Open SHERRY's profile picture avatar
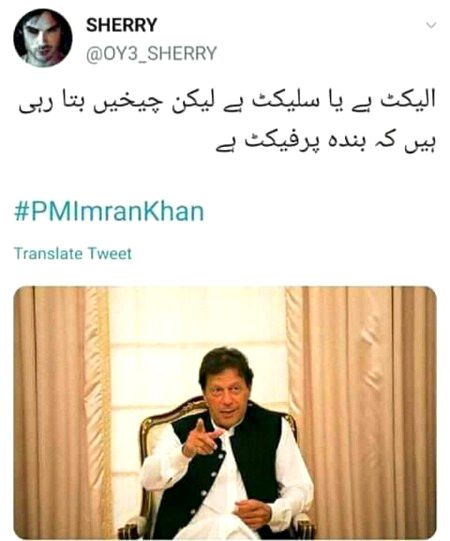 point(43,38)
